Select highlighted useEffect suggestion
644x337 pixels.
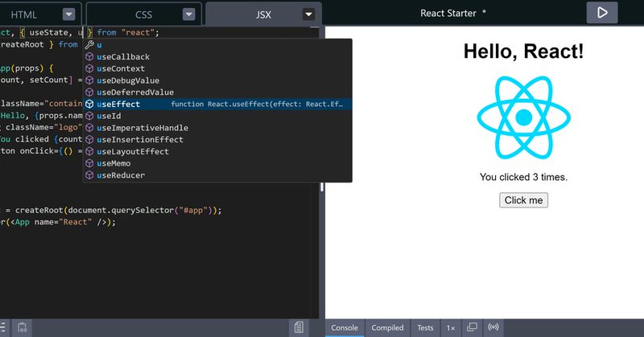(217, 105)
